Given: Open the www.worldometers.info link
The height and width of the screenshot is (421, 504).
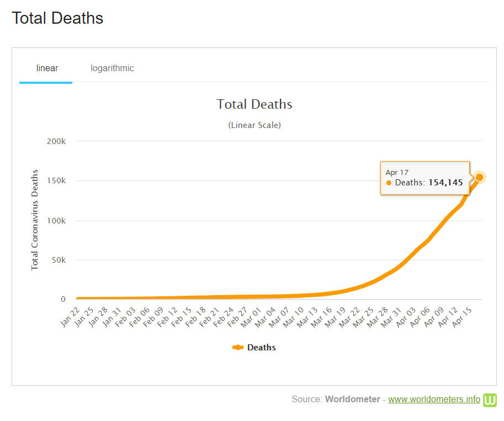Looking at the screenshot, I should [434, 399].
